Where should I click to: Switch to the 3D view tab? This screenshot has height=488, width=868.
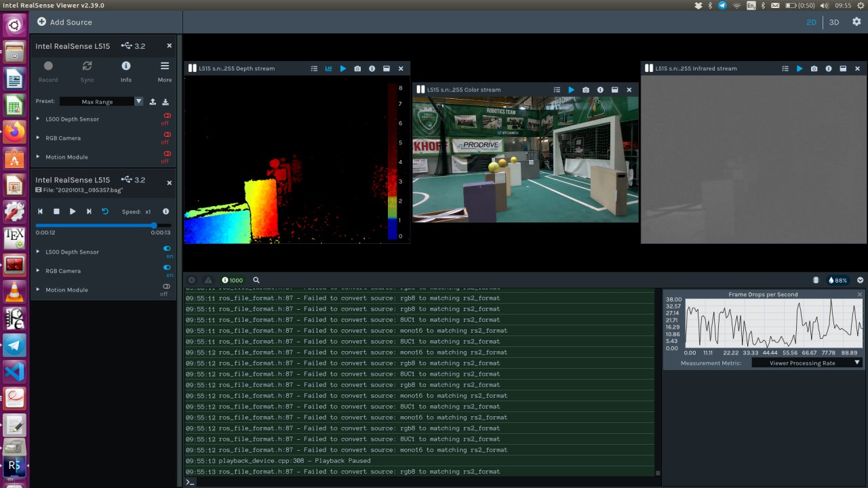point(833,22)
